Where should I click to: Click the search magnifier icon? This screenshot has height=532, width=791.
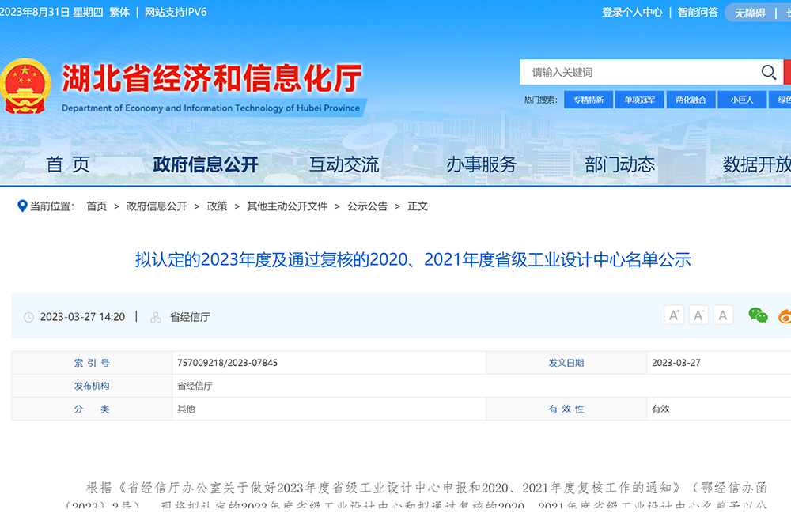pyautogui.click(x=768, y=72)
